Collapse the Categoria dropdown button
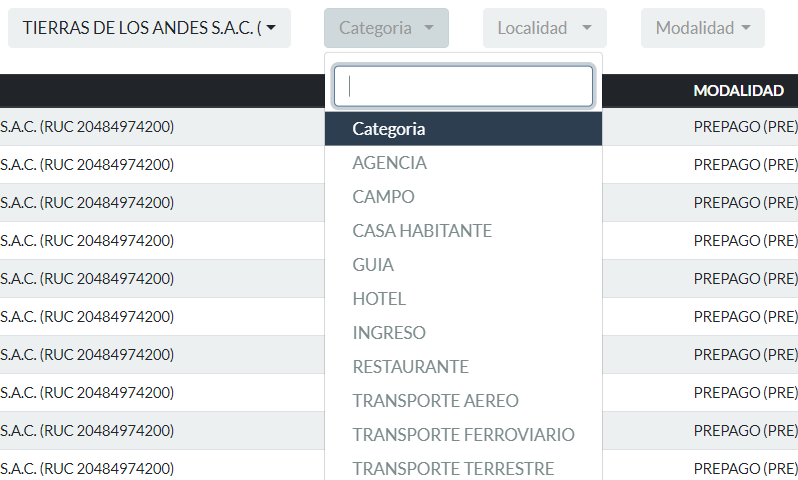The image size is (798, 480). pos(386,28)
